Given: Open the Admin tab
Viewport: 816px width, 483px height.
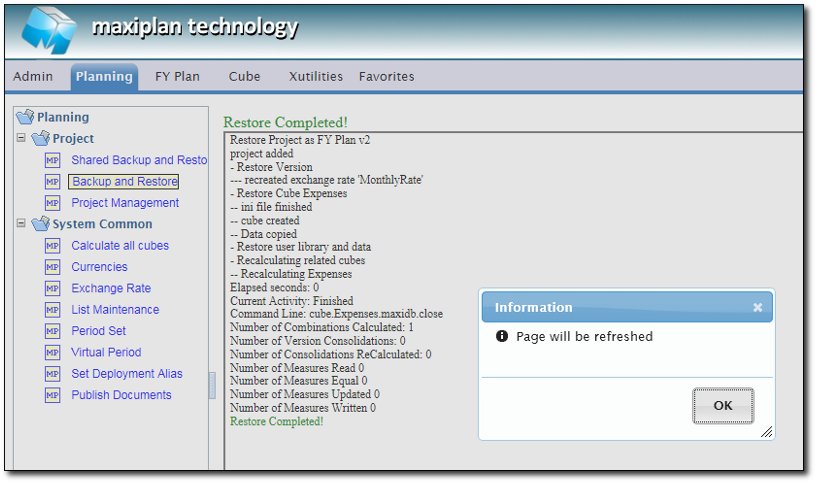Looking at the screenshot, I should (x=33, y=77).
